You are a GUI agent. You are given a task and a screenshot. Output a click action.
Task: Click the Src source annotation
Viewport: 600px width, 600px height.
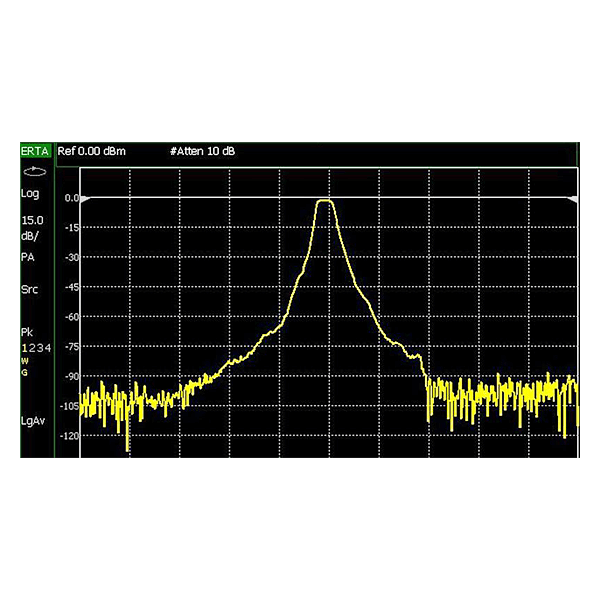pos(29,289)
